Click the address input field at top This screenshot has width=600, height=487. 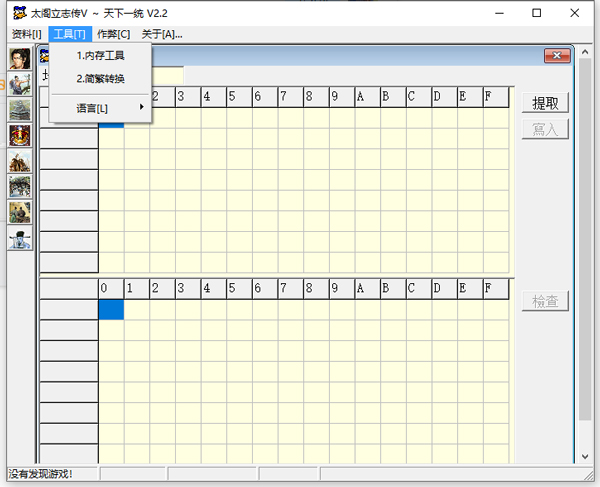[x=168, y=75]
